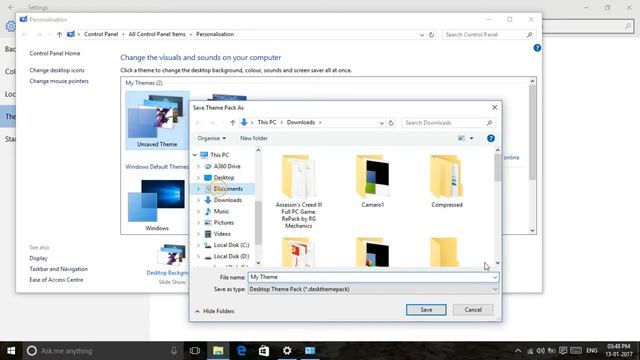640x360 pixels.
Task: Open File Explorer from taskbar
Action: click(218, 351)
